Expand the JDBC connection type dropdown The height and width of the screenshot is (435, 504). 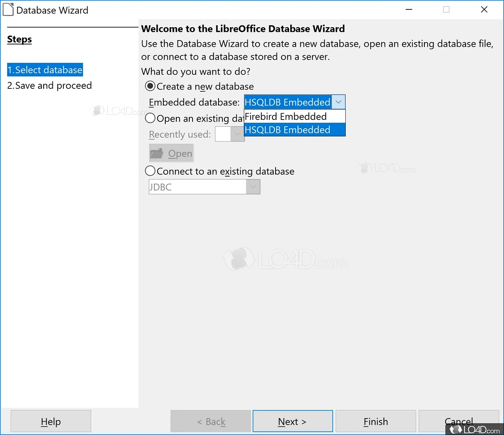(254, 187)
